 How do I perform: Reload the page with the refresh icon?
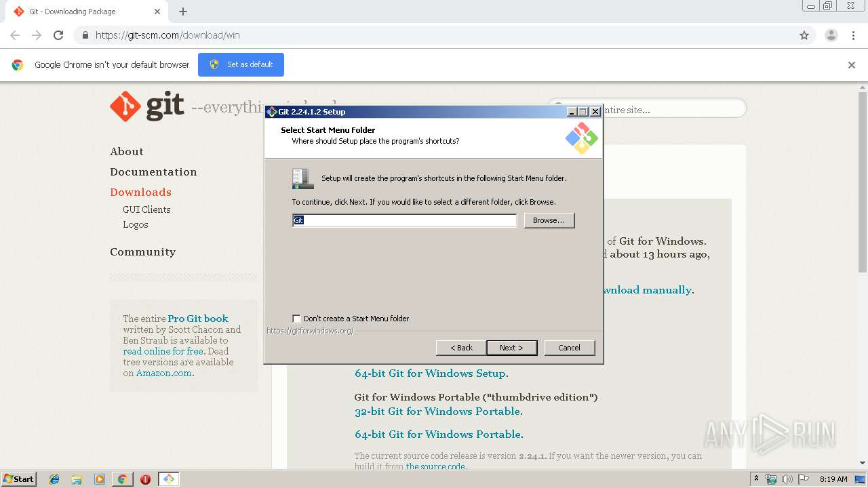(x=58, y=35)
